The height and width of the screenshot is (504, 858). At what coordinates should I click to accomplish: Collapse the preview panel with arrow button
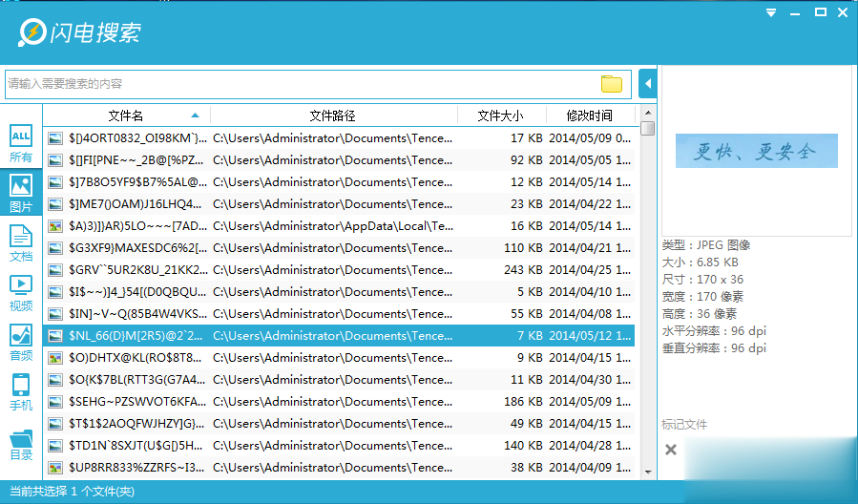(x=648, y=84)
